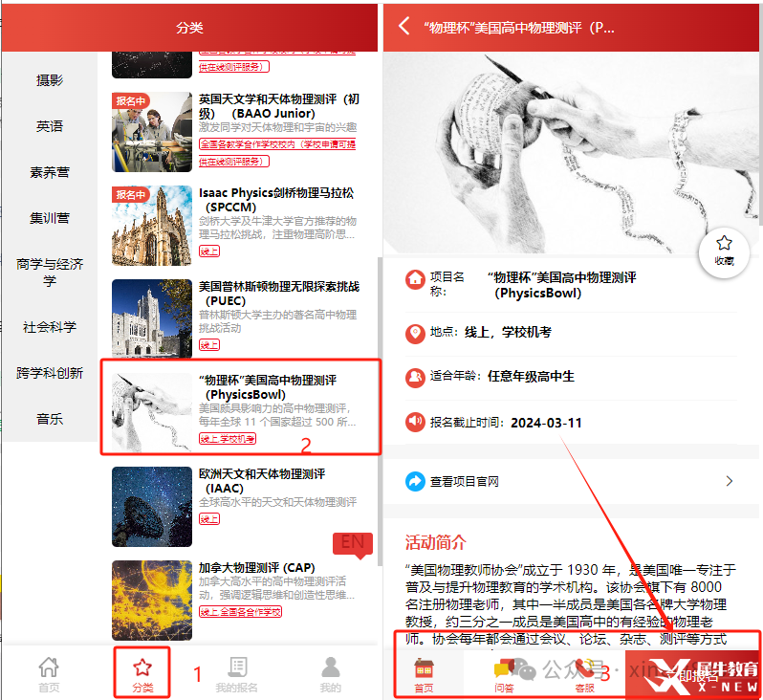Viewport: 763px width, 700px height.
Task: Click title Isaac Physics剑桥物理马拉松
Action: tap(276, 200)
